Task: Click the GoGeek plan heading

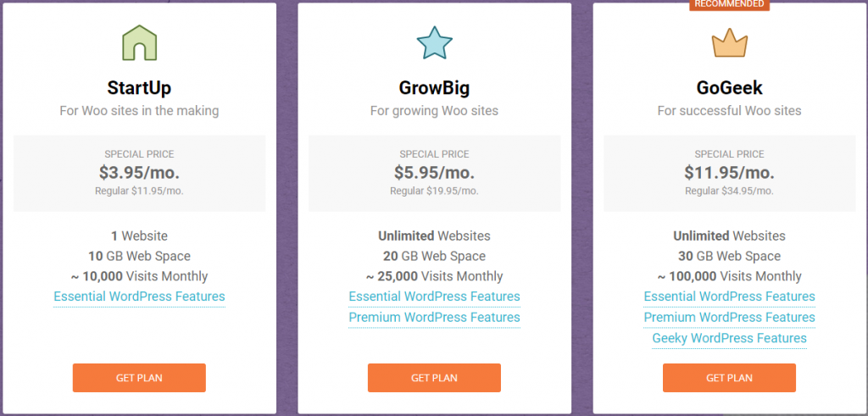Action: coord(729,88)
